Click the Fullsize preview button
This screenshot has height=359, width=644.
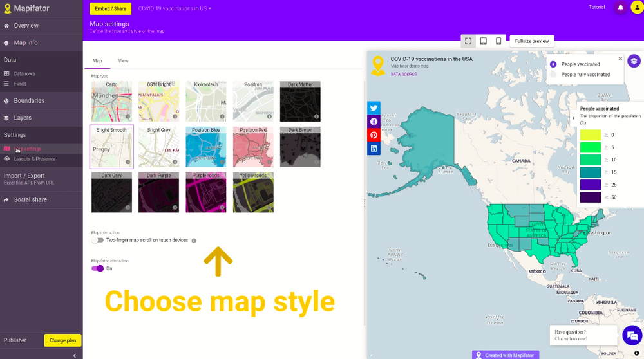tap(532, 41)
